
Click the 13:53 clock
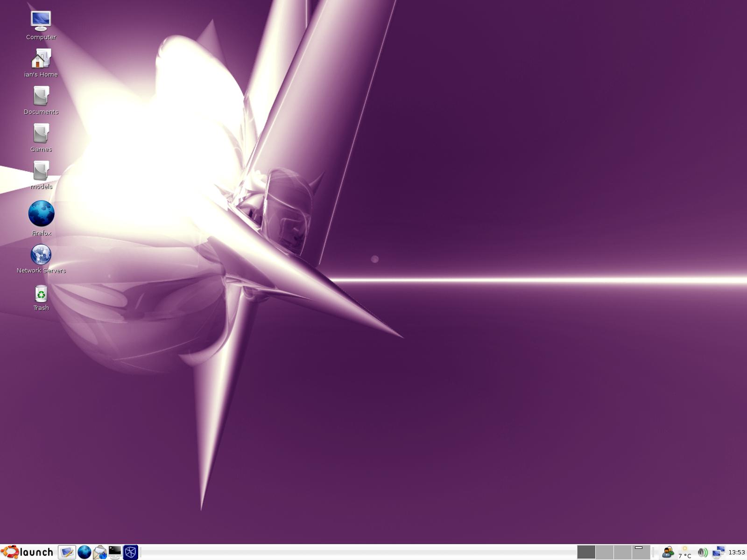click(737, 553)
